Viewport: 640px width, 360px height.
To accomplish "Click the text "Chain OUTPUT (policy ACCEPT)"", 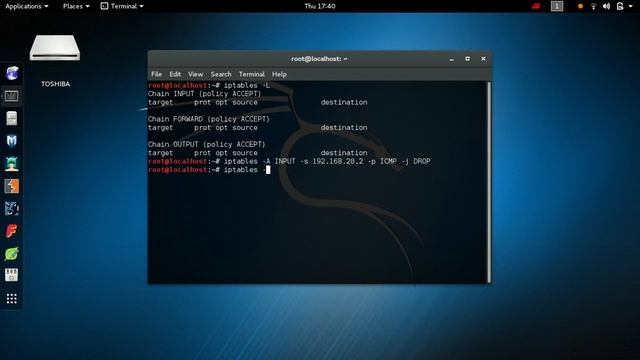I will [x=207, y=144].
